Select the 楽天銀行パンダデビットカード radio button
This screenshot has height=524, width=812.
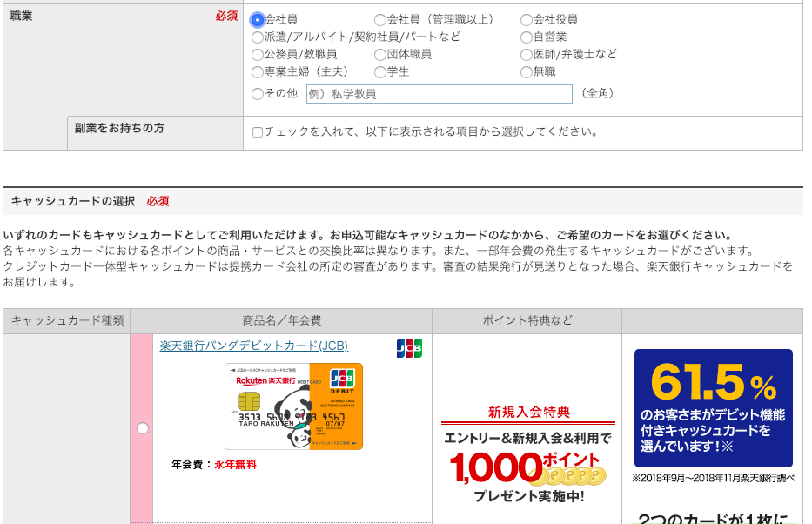tap(143, 428)
